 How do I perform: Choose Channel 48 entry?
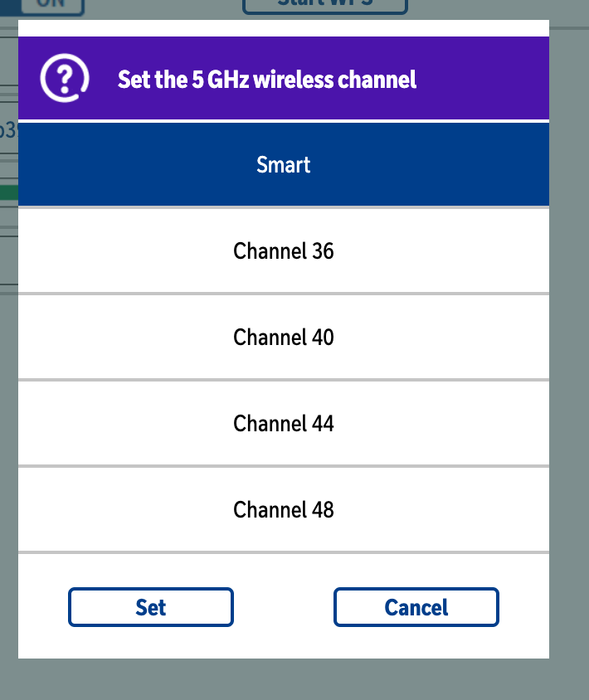tap(284, 509)
